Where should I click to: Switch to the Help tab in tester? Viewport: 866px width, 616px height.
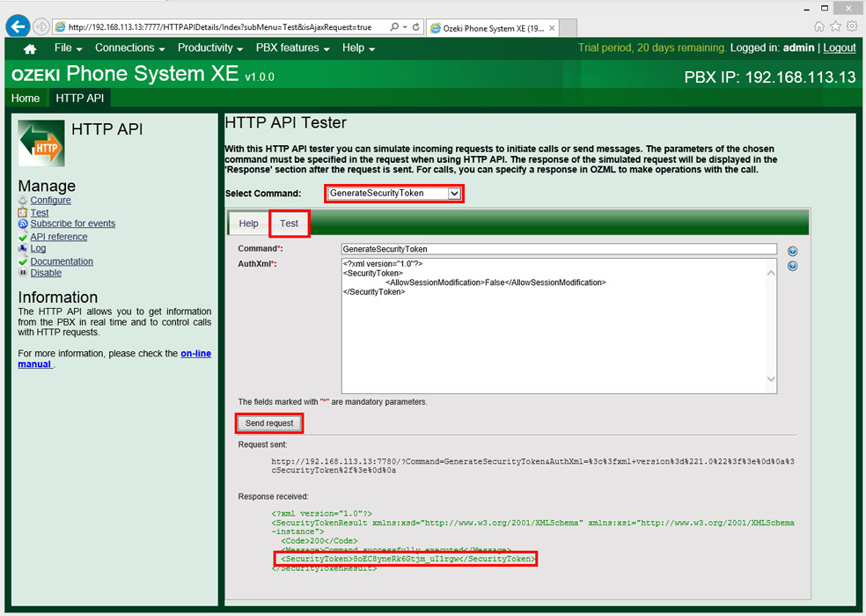coord(248,224)
